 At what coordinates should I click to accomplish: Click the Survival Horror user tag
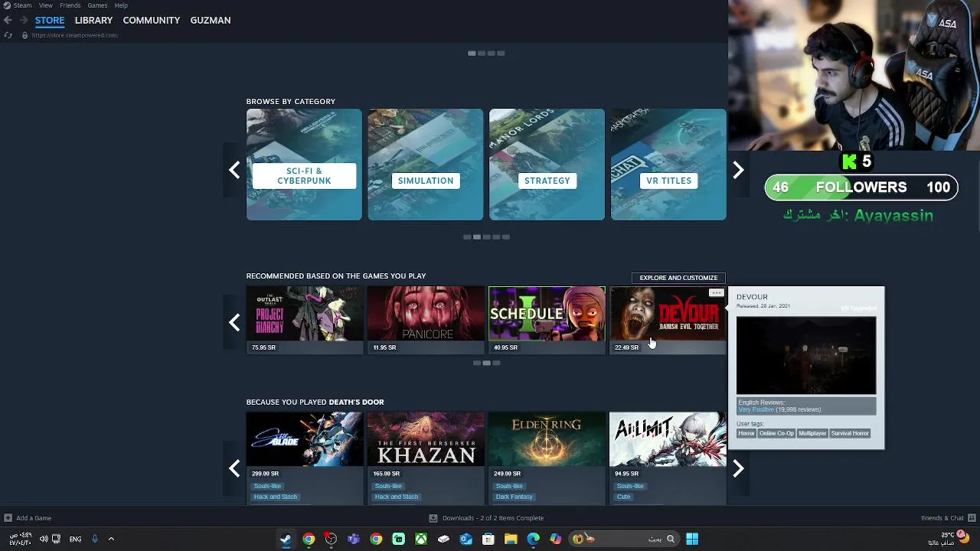pos(850,433)
